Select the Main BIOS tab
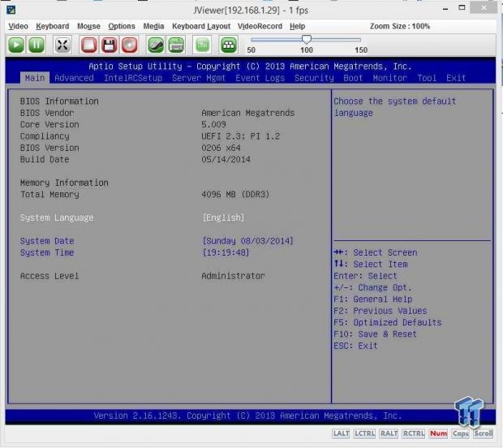The width and height of the screenshot is (503, 448). pos(35,78)
